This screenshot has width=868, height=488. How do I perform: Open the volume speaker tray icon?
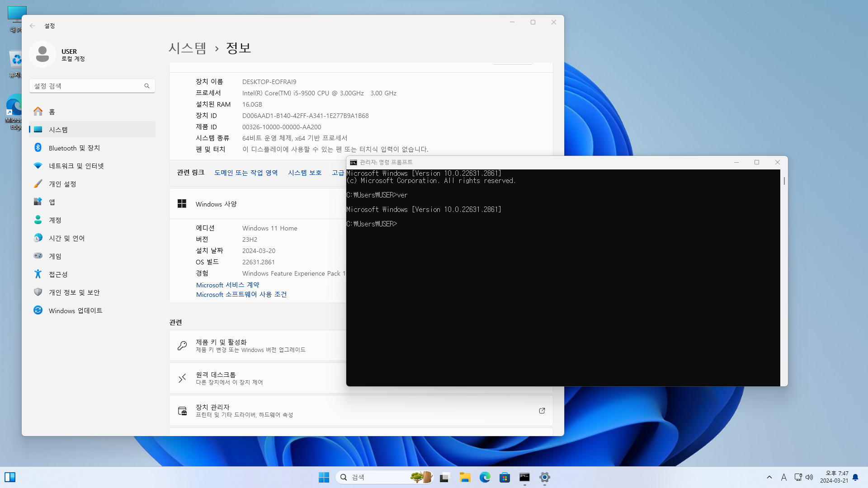[809, 477]
